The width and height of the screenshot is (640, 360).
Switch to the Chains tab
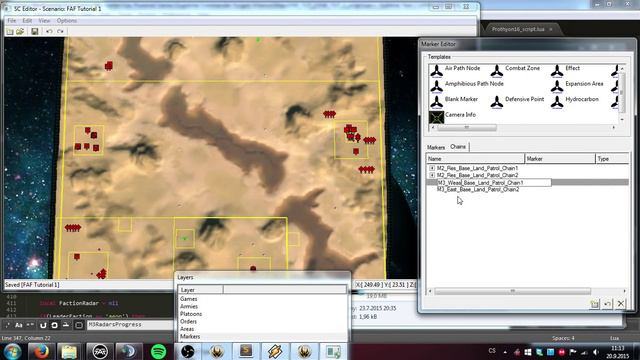[458, 147]
